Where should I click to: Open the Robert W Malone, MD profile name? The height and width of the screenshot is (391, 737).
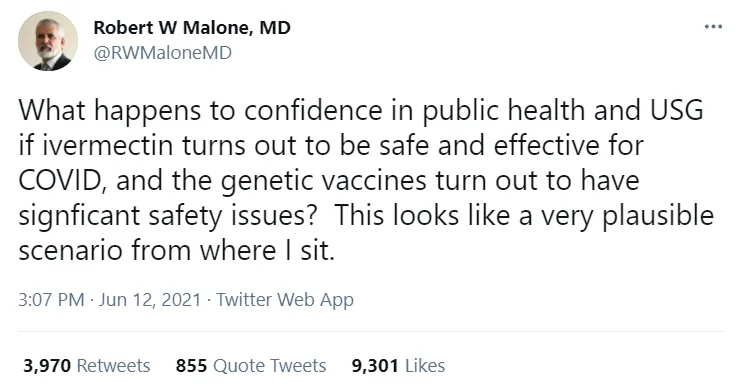(192, 28)
